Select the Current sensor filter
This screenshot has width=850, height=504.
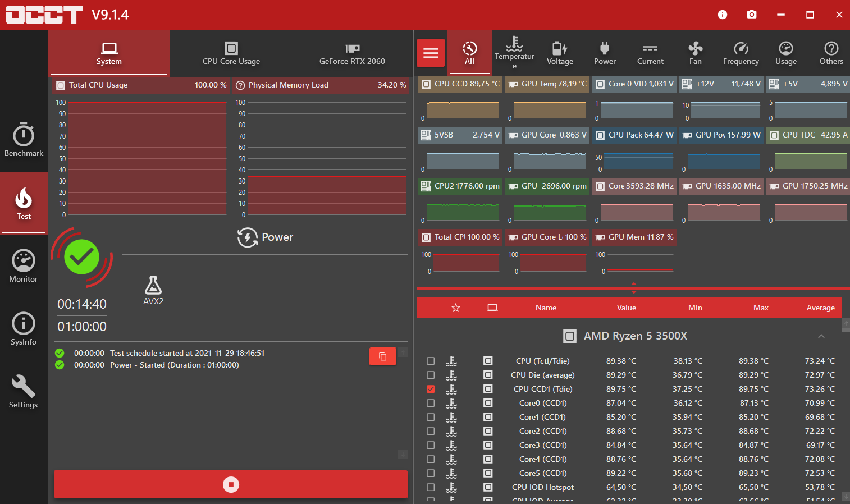point(650,53)
